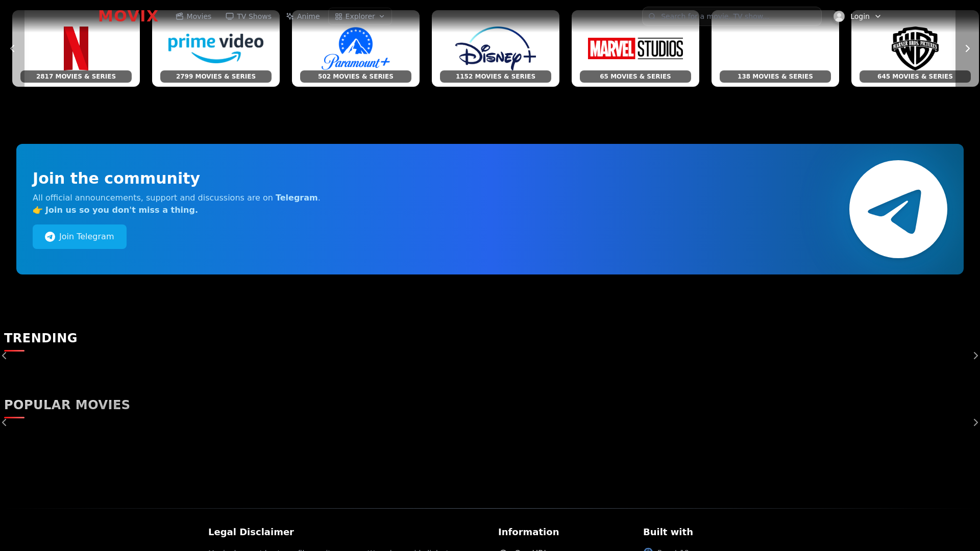Screen dimensions: 980x551
Task: Go home via the MOVIX logo
Action: tap(129, 16)
